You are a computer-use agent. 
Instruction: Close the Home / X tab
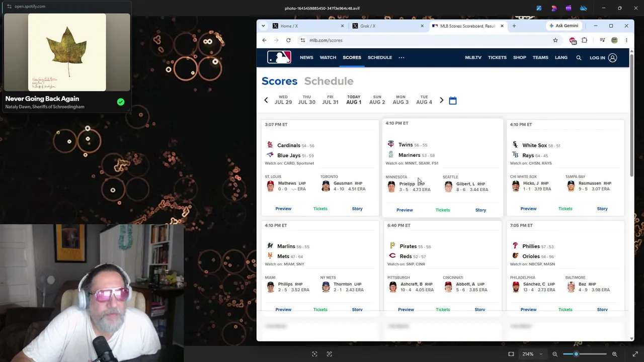pos(343,26)
